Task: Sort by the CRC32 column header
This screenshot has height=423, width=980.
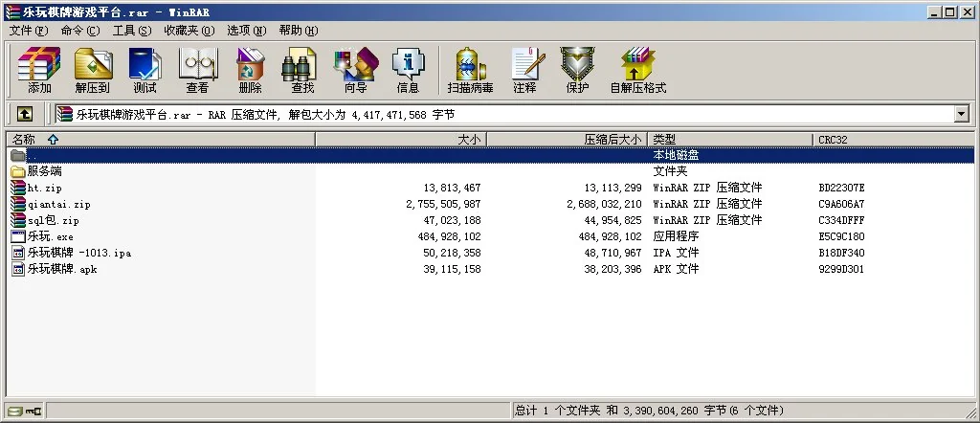Action: pos(833,140)
